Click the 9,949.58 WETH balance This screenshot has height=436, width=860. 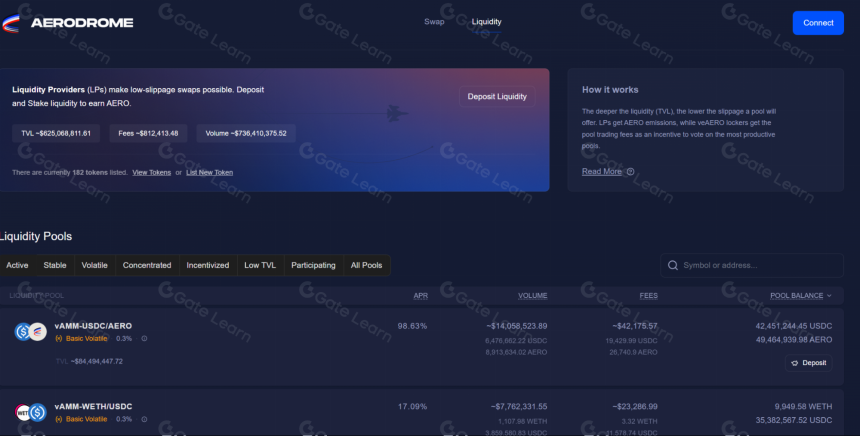[803, 406]
